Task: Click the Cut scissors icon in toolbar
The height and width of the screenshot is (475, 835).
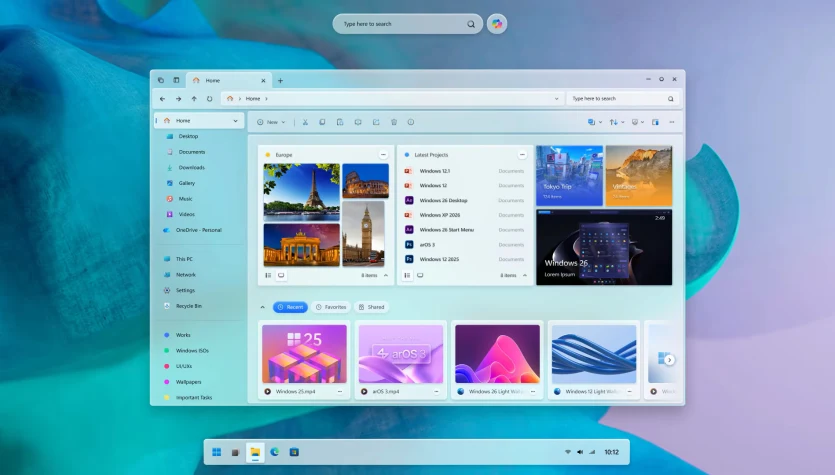Action: click(305, 122)
